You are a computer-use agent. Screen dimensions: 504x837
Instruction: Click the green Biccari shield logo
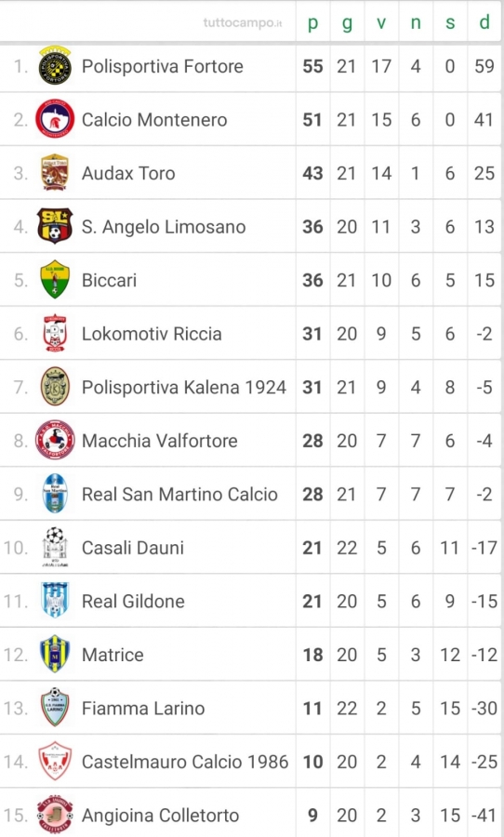pyautogui.click(x=55, y=280)
